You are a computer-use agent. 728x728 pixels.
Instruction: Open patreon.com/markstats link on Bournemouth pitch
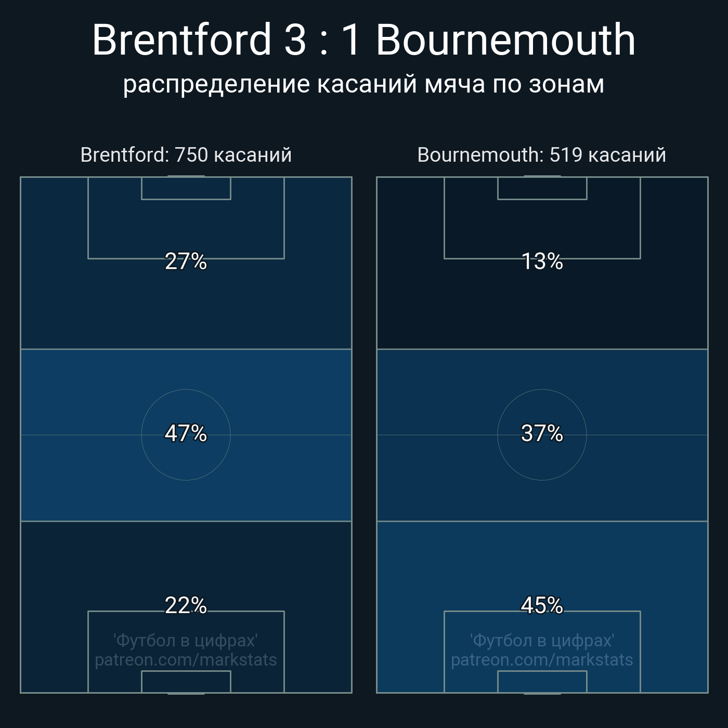[542, 660]
